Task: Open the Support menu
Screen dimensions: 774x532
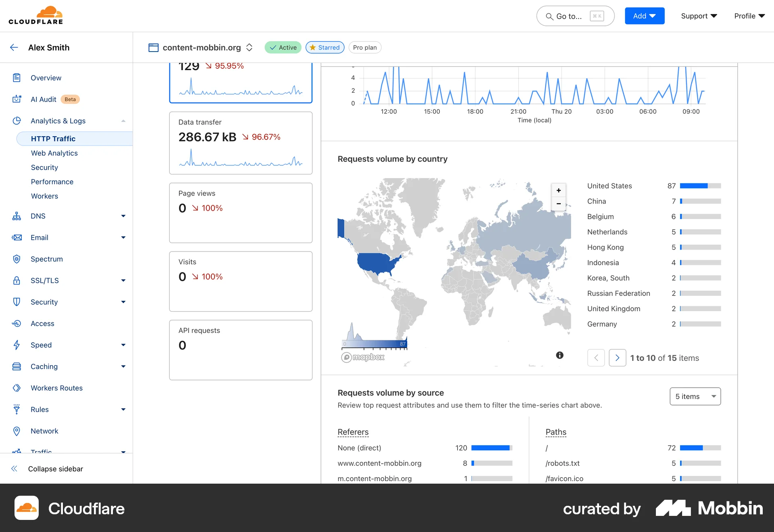Action: (x=699, y=16)
